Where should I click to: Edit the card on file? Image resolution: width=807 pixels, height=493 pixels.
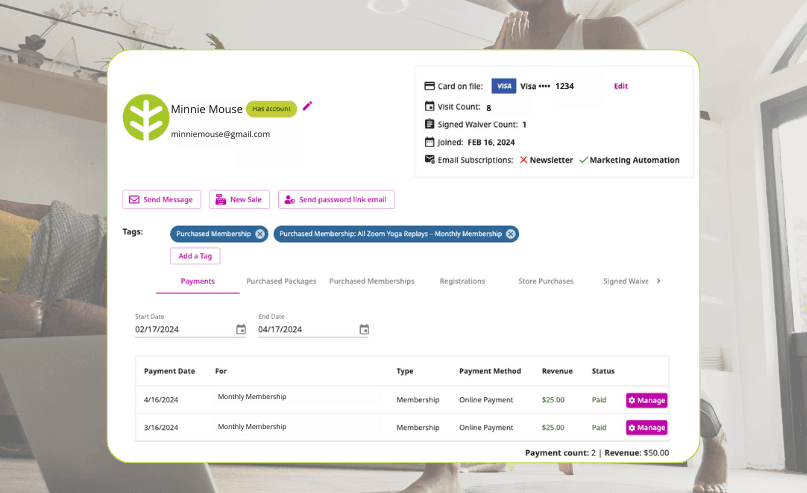tap(621, 86)
